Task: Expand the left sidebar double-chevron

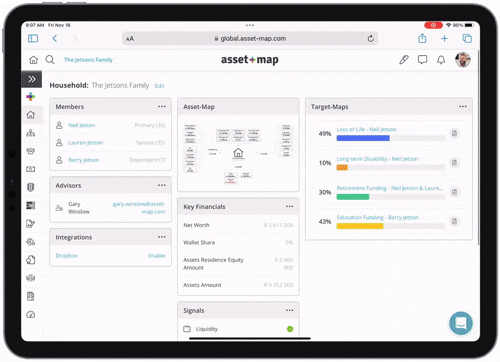Action: click(x=32, y=79)
